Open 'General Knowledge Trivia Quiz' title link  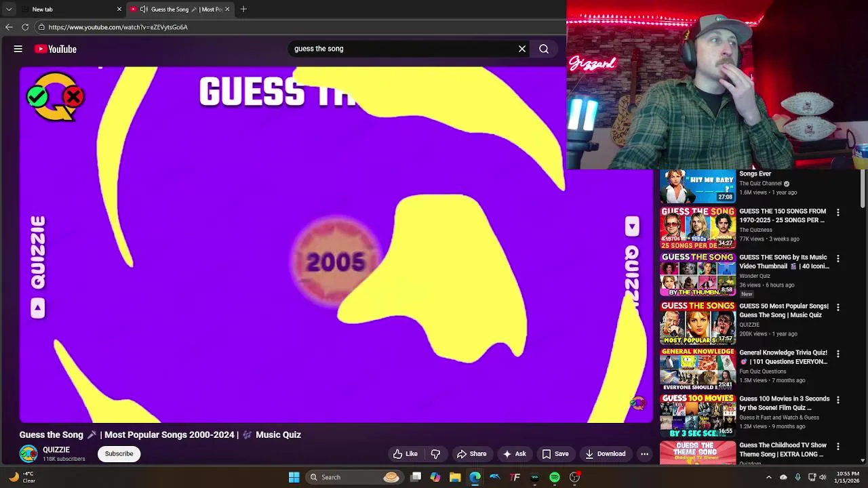[x=783, y=357]
